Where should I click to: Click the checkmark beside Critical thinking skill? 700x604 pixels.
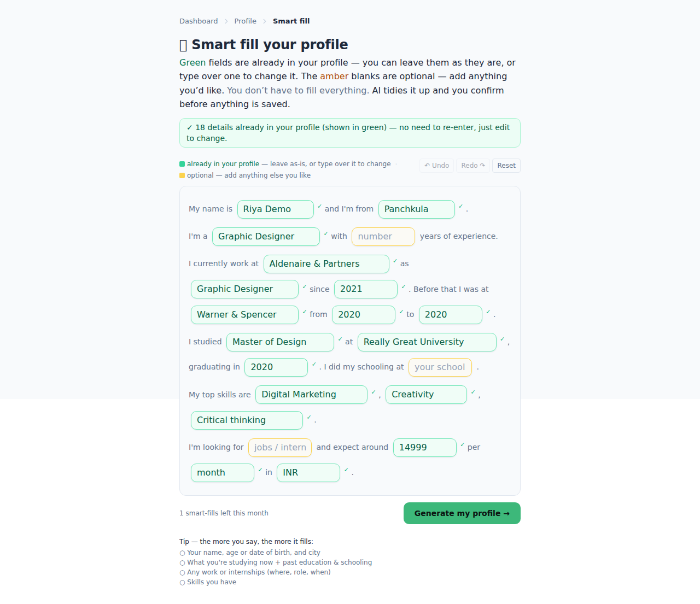click(x=308, y=417)
